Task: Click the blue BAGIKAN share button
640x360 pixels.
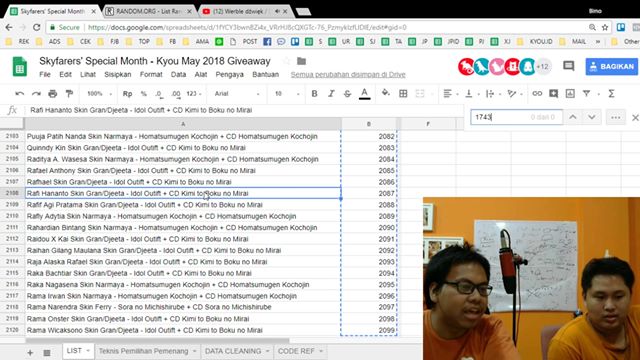Action: pyautogui.click(x=611, y=67)
